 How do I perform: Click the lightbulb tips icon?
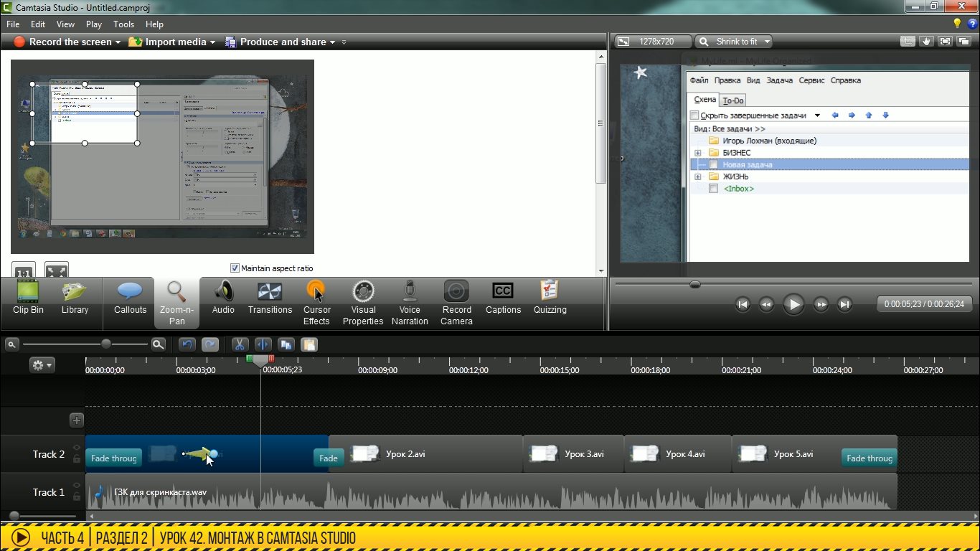pyautogui.click(x=957, y=24)
